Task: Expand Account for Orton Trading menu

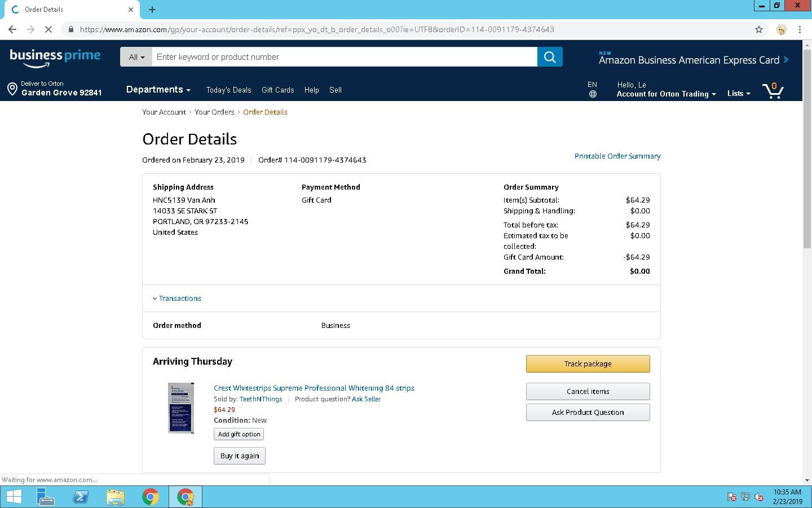Action: coord(666,94)
